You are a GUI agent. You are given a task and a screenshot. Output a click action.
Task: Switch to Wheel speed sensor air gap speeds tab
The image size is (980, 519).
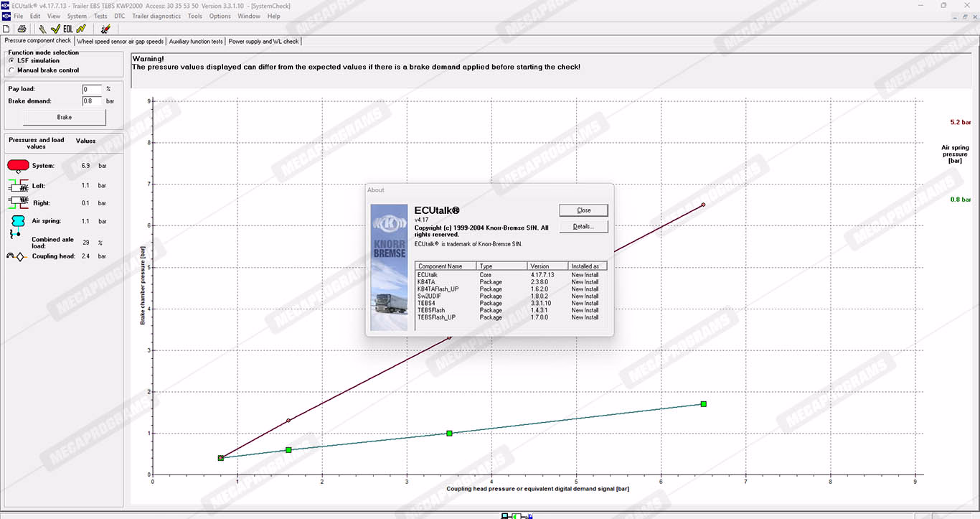tap(121, 42)
